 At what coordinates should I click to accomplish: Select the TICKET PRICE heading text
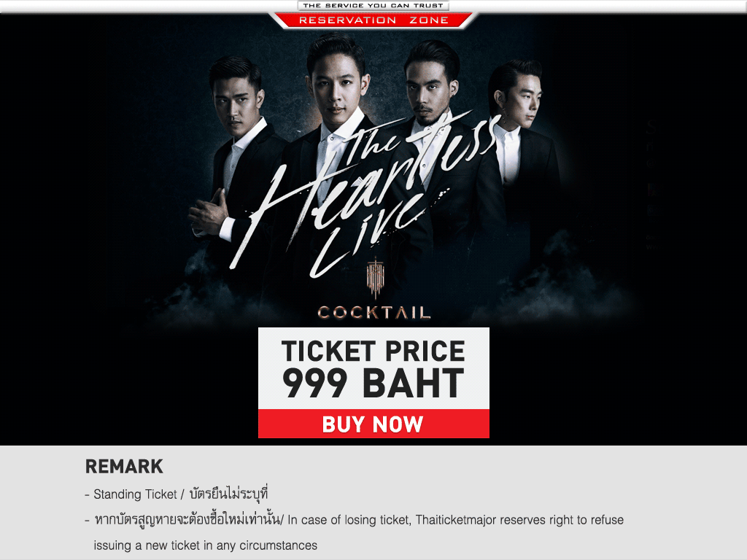tap(373, 351)
